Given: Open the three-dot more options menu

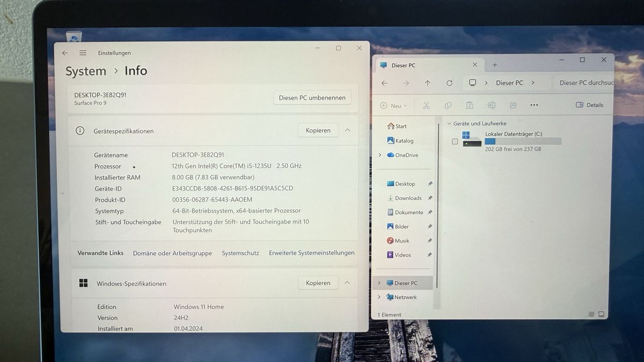Looking at the screenshot, I should tap(534, 105).
